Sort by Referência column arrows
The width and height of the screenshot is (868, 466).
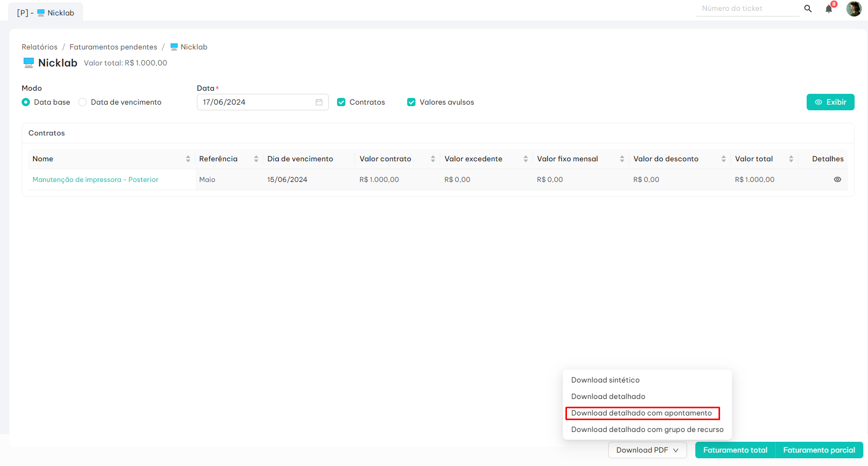(256, 159)
